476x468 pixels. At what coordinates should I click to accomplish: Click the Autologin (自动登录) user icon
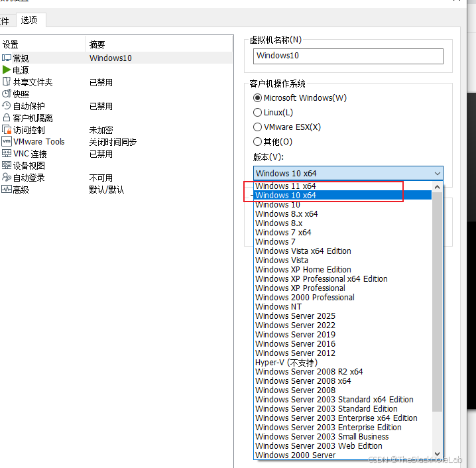coord(7,177)
